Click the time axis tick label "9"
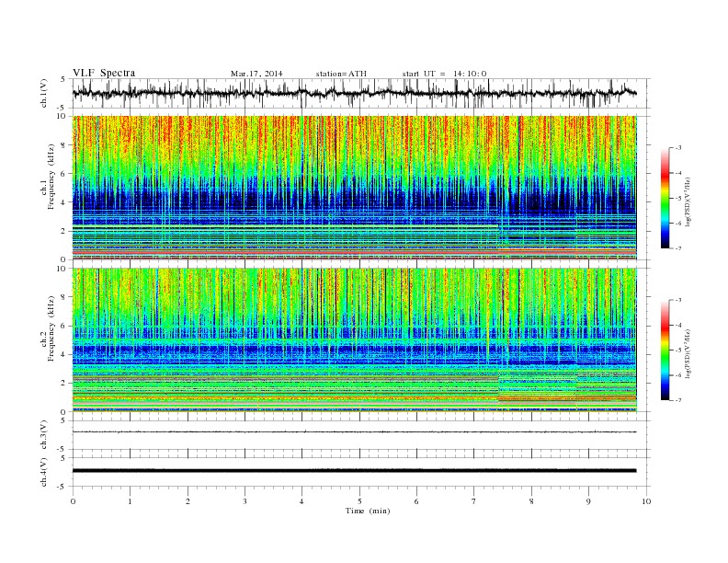The width and height of the screenshot is (728, 563). coord(588,501)
